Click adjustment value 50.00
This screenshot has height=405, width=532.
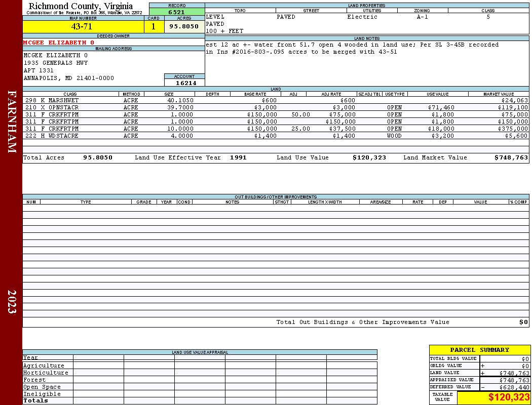coord(300,114)
